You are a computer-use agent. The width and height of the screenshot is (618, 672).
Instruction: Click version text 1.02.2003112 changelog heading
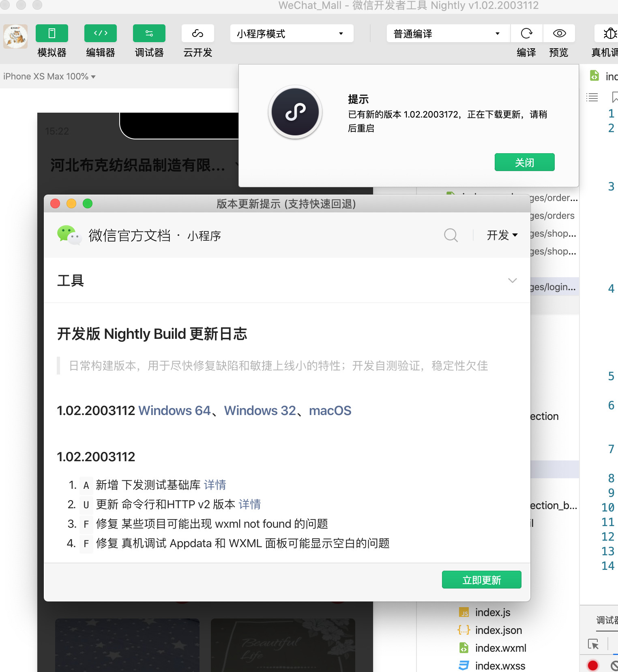96,457
